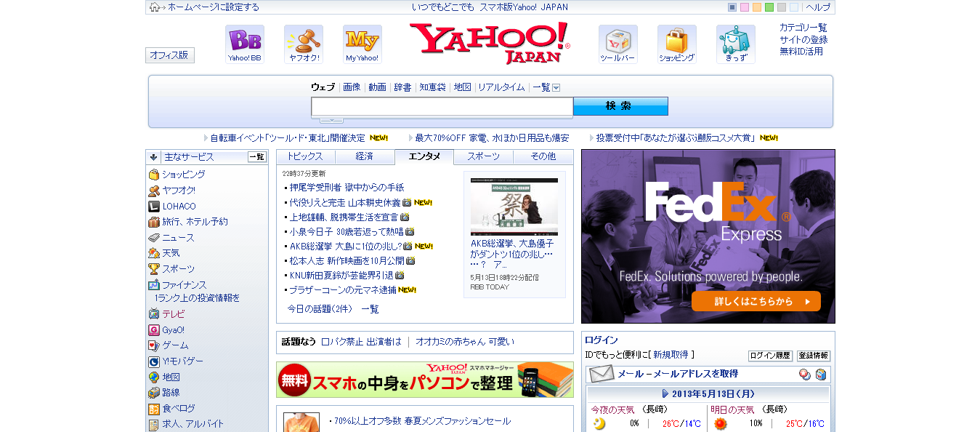Switch to the スポーツ news tab

(x=484, y=157)
